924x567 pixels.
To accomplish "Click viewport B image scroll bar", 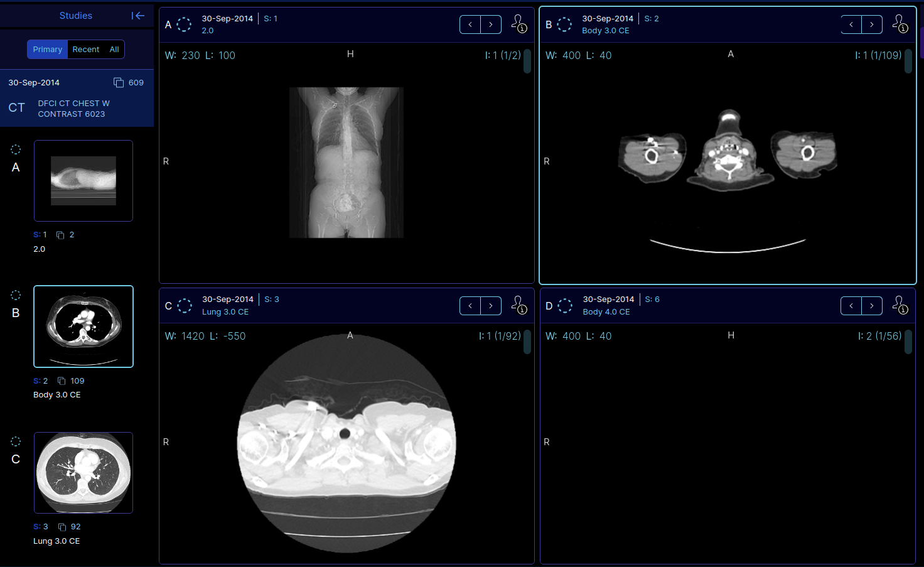I will (908, 62).
